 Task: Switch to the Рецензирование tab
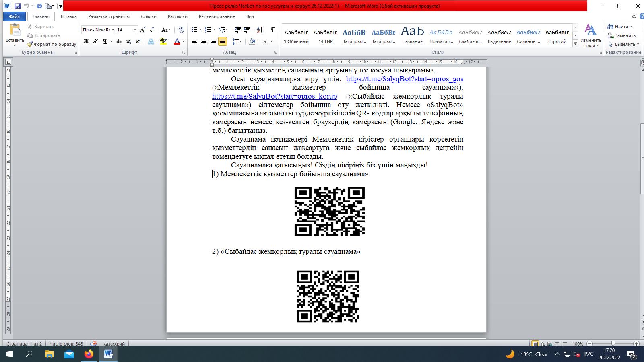pos(217,16)
